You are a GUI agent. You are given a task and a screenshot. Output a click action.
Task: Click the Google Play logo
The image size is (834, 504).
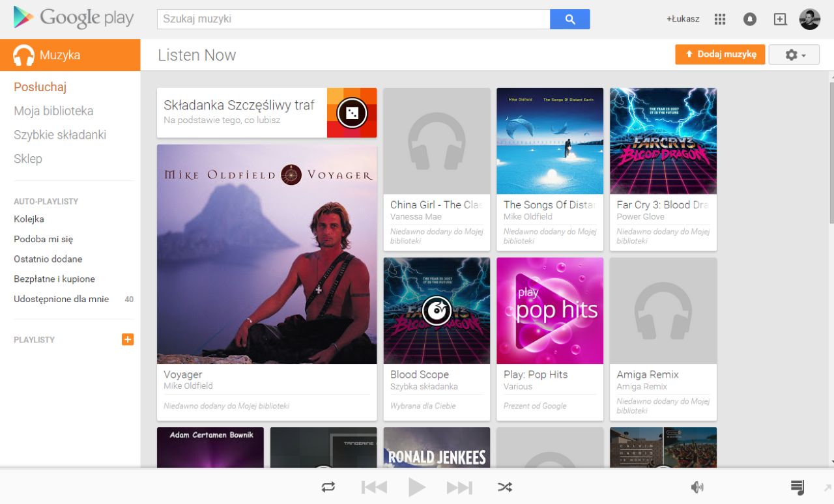coord(74,18)
